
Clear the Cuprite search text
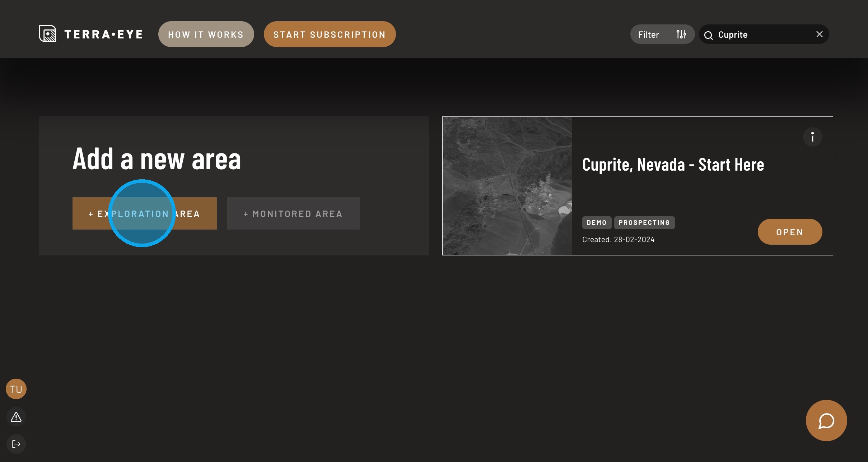(819, 34)
